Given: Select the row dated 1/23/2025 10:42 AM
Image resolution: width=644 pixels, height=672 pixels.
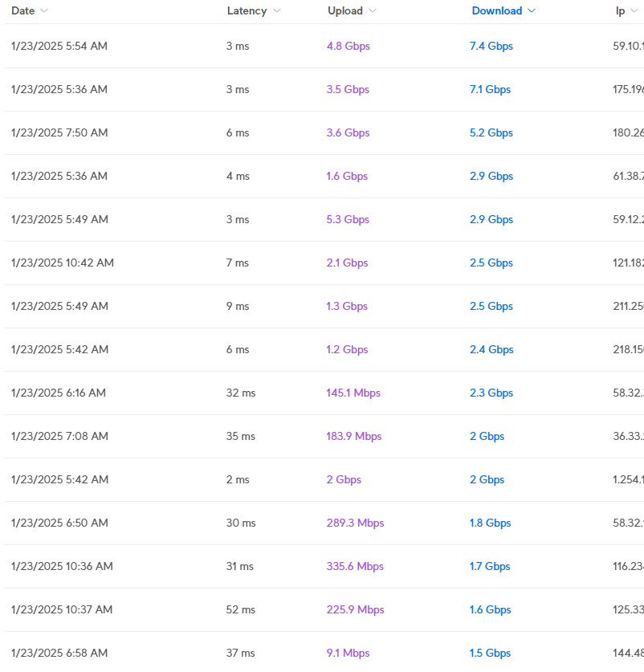Looking at the screenshot, I should coord(63,263).
